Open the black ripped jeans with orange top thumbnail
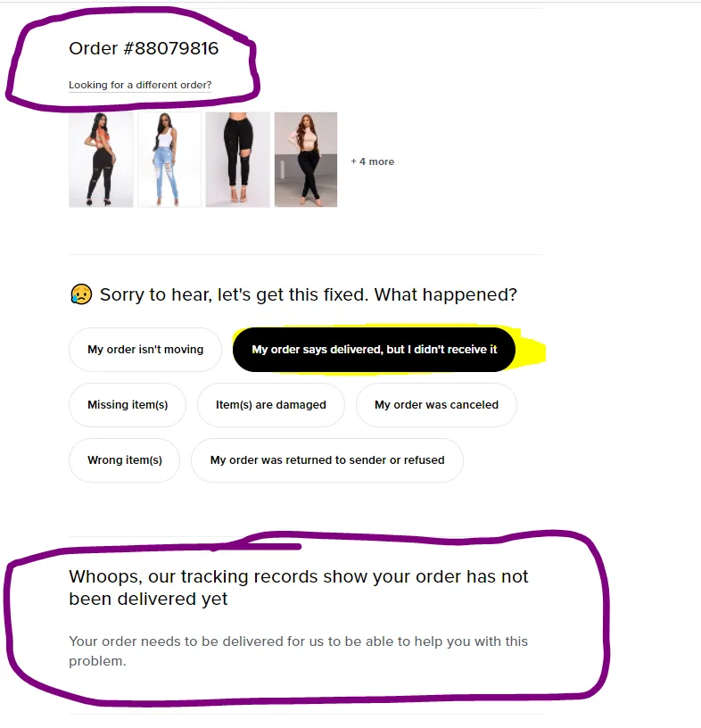The height and width of the screenshot is (728, 701). pos(101,160)
